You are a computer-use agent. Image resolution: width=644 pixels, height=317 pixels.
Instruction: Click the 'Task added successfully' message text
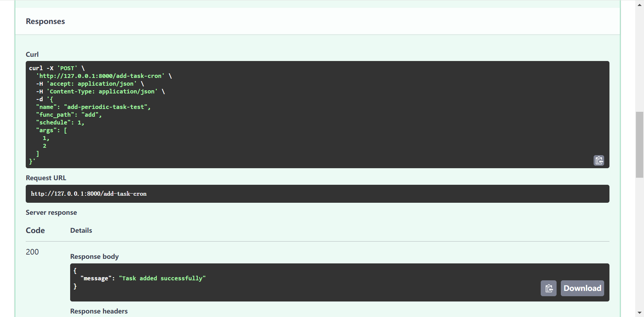pos(162,278)
